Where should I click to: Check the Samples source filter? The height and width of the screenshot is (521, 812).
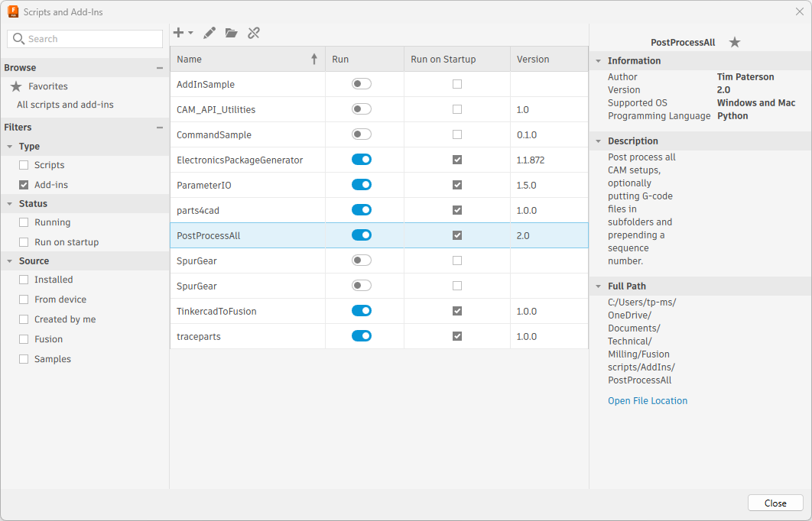tap(24, 359)
